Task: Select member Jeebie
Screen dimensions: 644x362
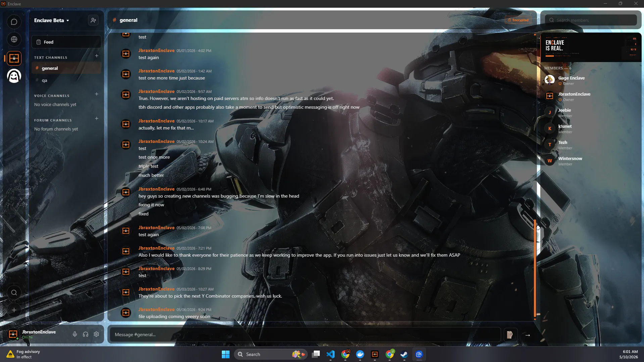Action: (x=591, y=112)
